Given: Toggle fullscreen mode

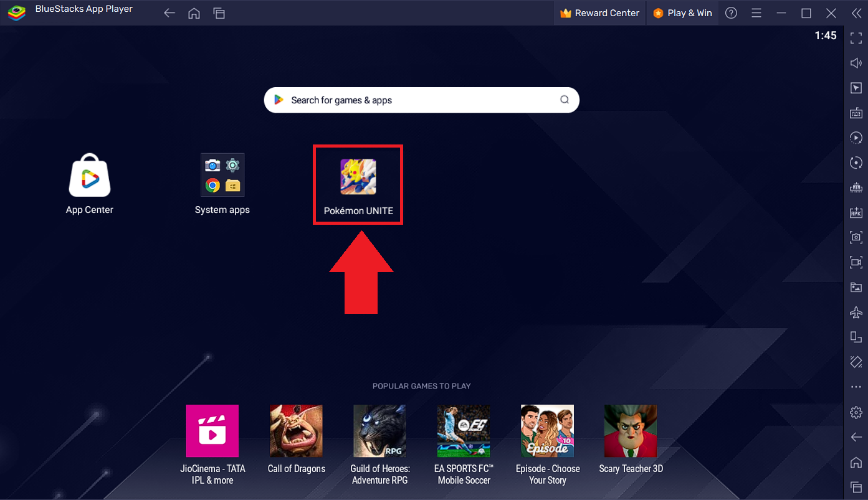Looking at the screenshot, I should 856,38.
